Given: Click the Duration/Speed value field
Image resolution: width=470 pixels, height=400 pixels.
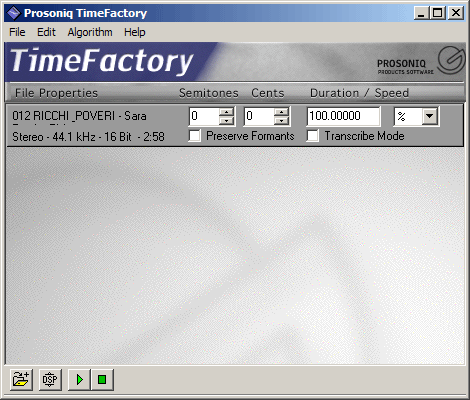Looking at the screenshot, I should point(343,116).
